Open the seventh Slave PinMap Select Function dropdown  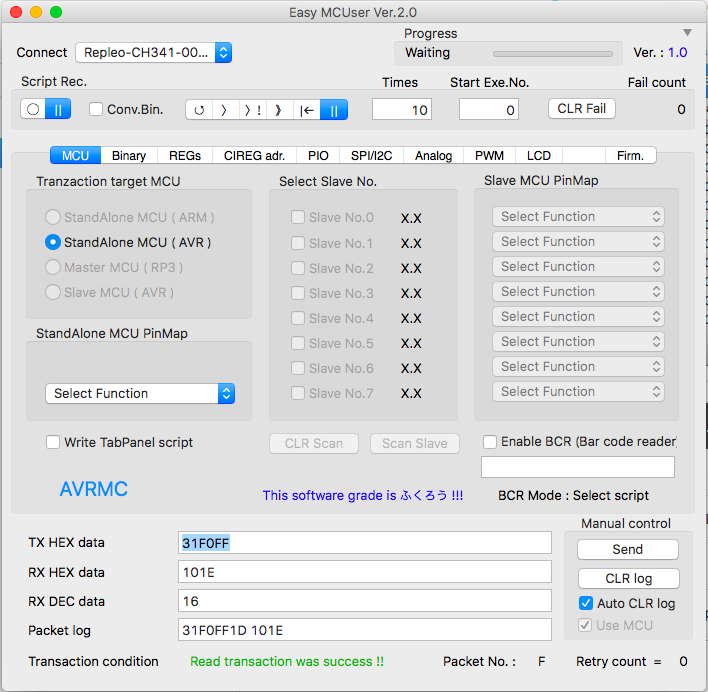tap(578, 367)
